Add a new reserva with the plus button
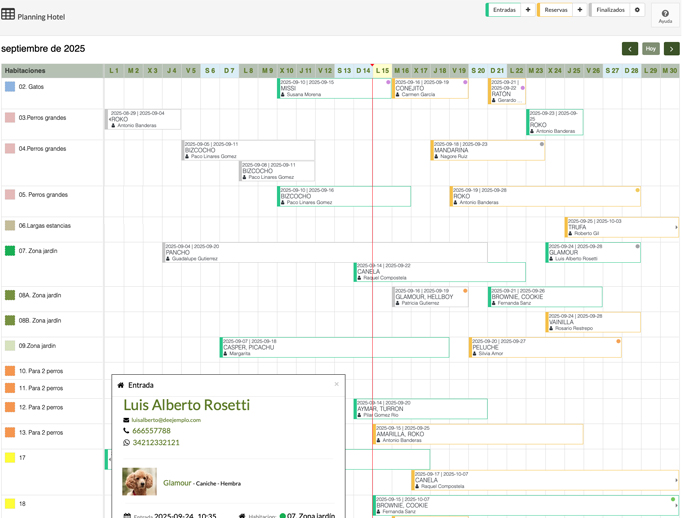The height and width of the screenshot is (518, 682). (x=580, y=10)
